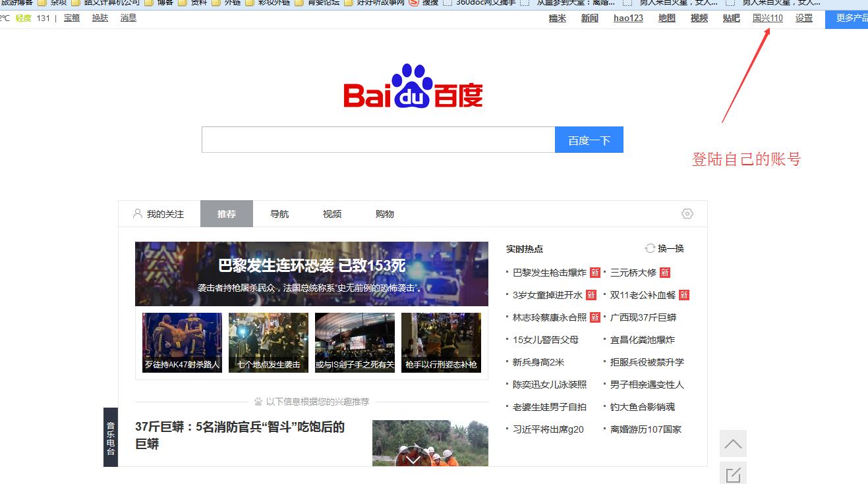Click the 搜搜 bookmark icon in bookmarks bar
The width and height of the screenshot is (868, 484).
pyautogui.click(x=413, y=3)
